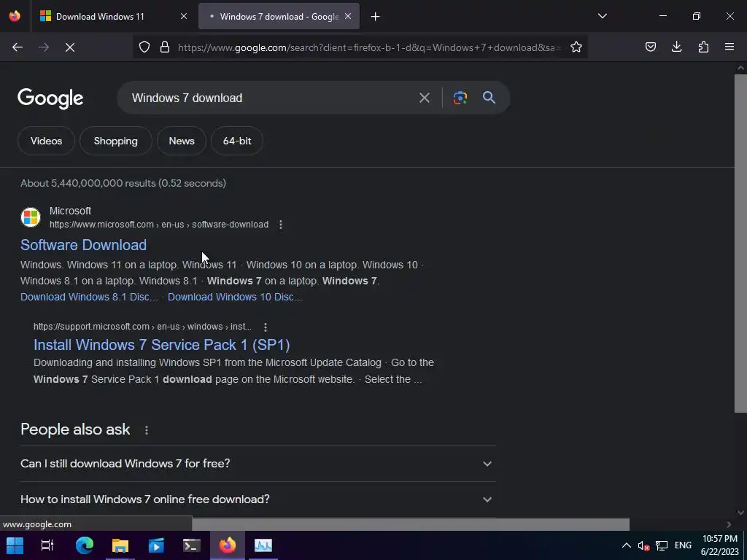The width and height of the screenshot is (747, 560).
Task: Open options for the support.microsoft.com result
Action: [x=266, y=327]
